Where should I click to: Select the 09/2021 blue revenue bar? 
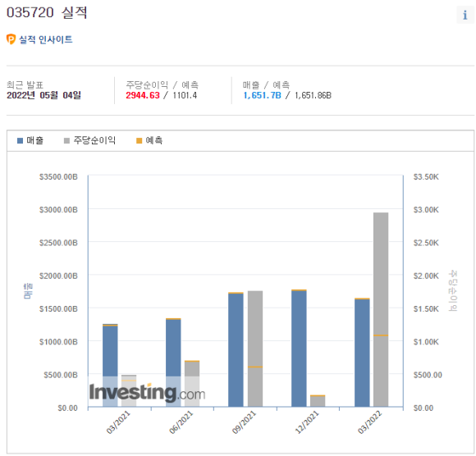pyautogui.click(x=236, y=349)
